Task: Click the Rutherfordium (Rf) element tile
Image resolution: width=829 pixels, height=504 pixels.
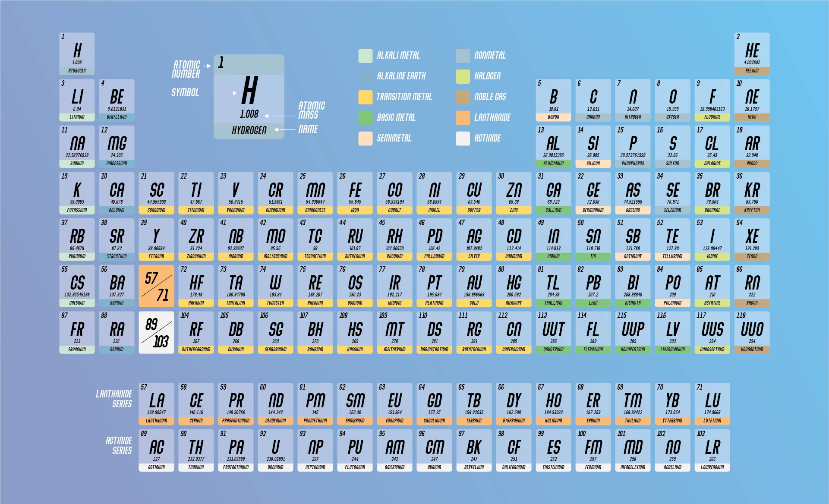Action: (x=196, y=333)
